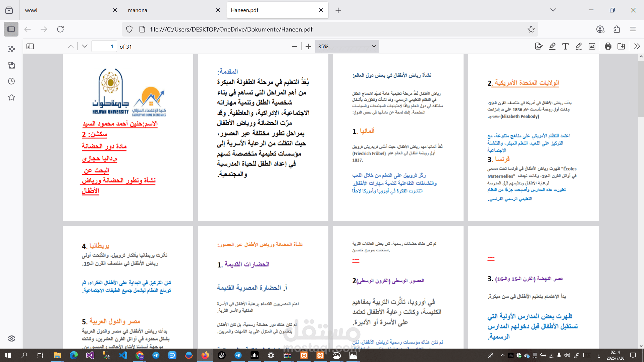Open the volume control in system tray
This screenshot has width=644, height=362.
click(567, 355)
